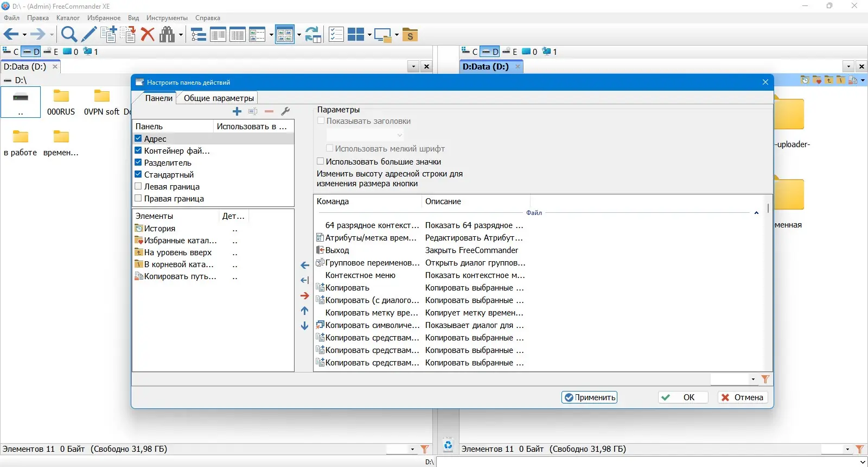The image size is (868, 467).
Task: Click the wrench panel settings icon
Action: (x=285, y=111)
